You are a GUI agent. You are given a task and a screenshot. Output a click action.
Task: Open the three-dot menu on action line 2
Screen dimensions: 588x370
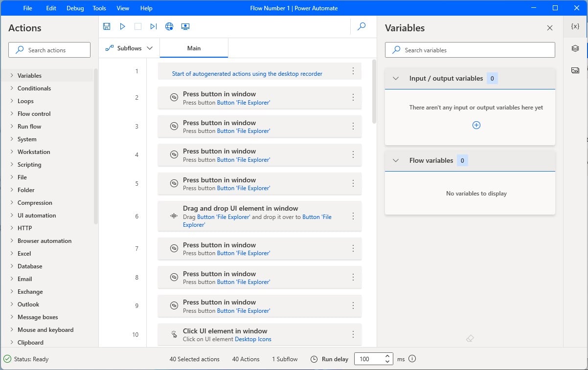click(353, 97)
